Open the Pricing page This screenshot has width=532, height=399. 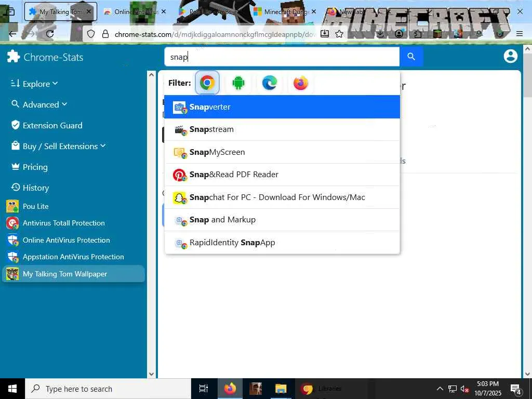click(30, 167)
